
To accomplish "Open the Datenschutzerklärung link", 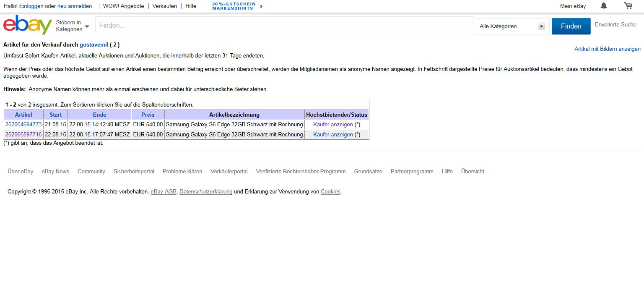I will coord(206,192).
